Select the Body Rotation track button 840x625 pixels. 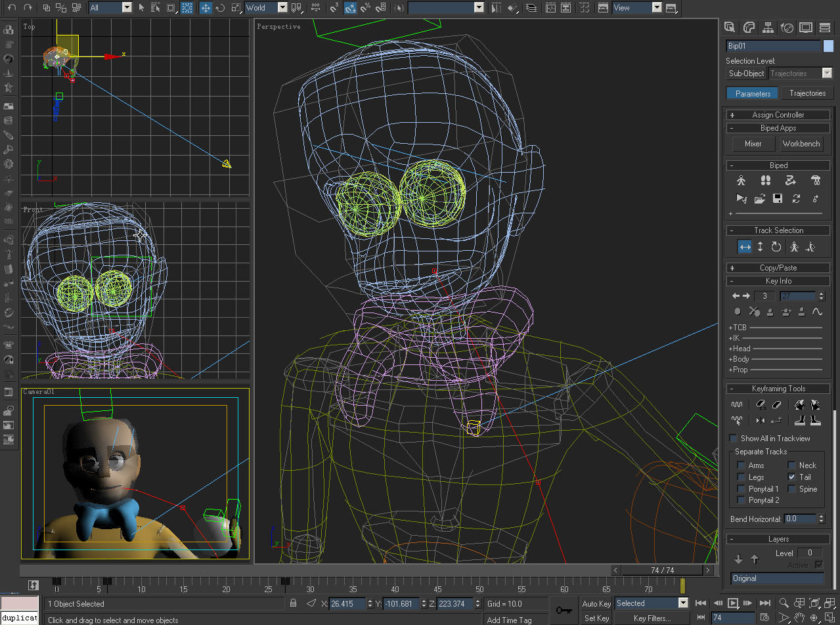point(776,247)
